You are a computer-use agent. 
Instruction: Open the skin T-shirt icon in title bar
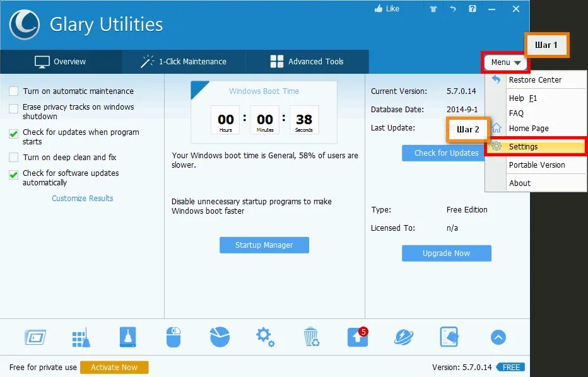[x=433, y=9]
